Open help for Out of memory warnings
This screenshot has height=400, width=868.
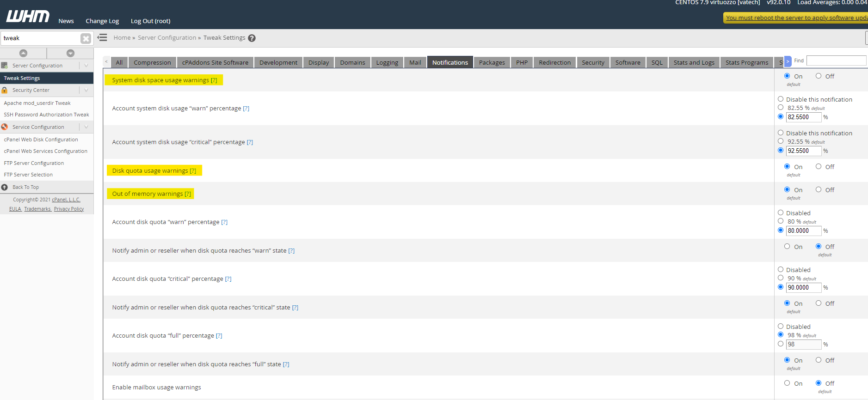188,194
